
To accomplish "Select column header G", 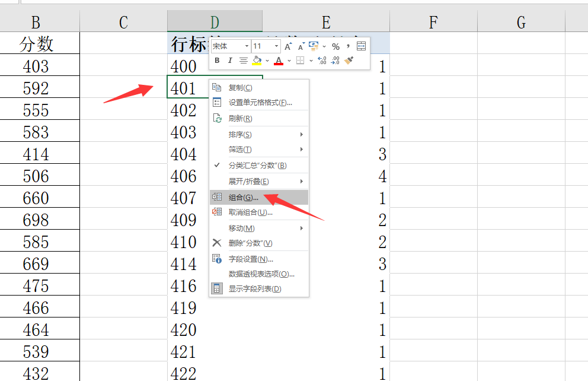I will tap(521, 23).
